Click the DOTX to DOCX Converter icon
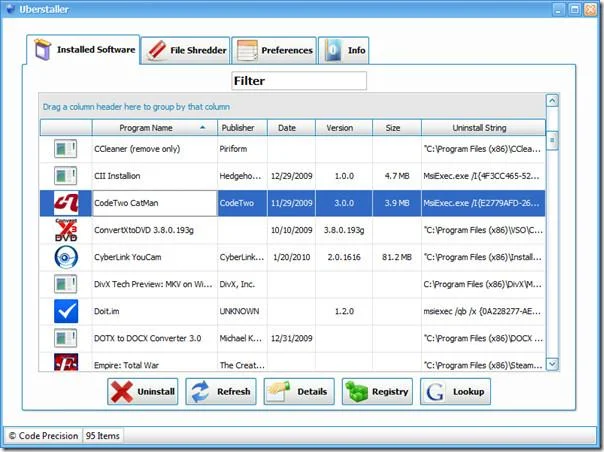Image resolution: width=604 pixels, height=452 pixels. [65, 338]
